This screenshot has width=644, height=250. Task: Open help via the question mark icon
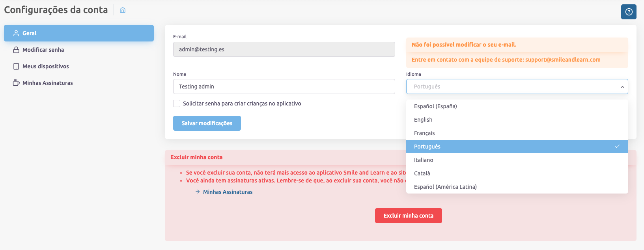629,12
